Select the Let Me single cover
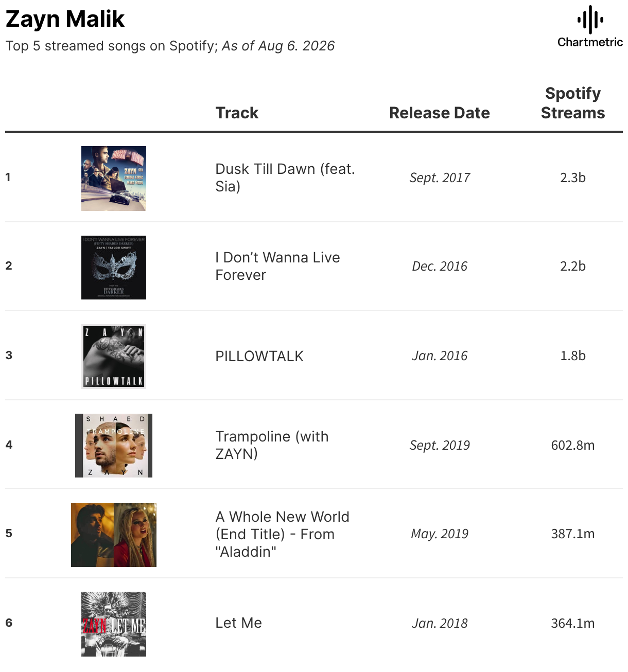This screenshot has width=628, height=672. click(x=114, y=624)
